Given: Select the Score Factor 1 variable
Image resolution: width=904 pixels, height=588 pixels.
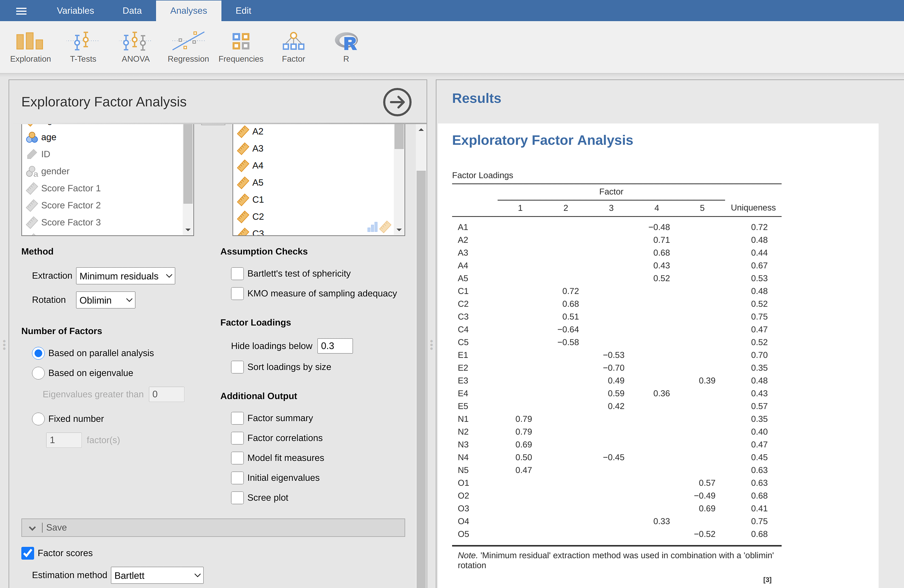Looking at the screenshot, I should pyautogui.click(x=103, y=188).
